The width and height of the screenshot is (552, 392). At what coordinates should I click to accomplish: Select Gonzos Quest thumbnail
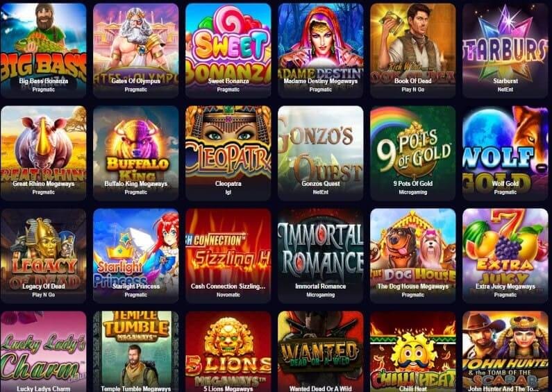point(320,153)
